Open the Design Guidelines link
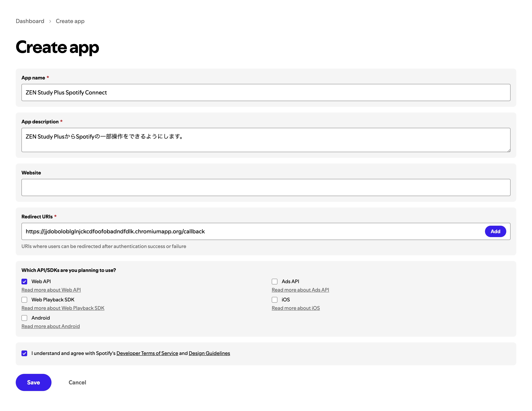This screenshot has width=532, height=411. click(209, 353)
